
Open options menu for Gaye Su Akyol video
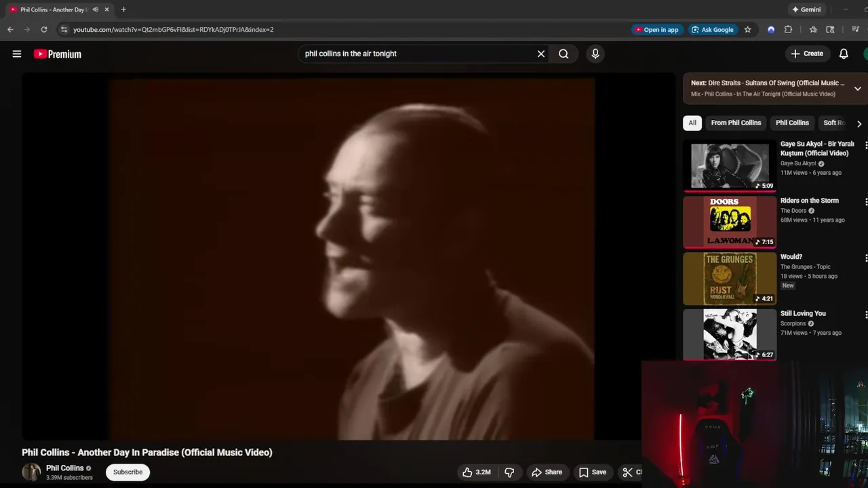coord(865,145)
